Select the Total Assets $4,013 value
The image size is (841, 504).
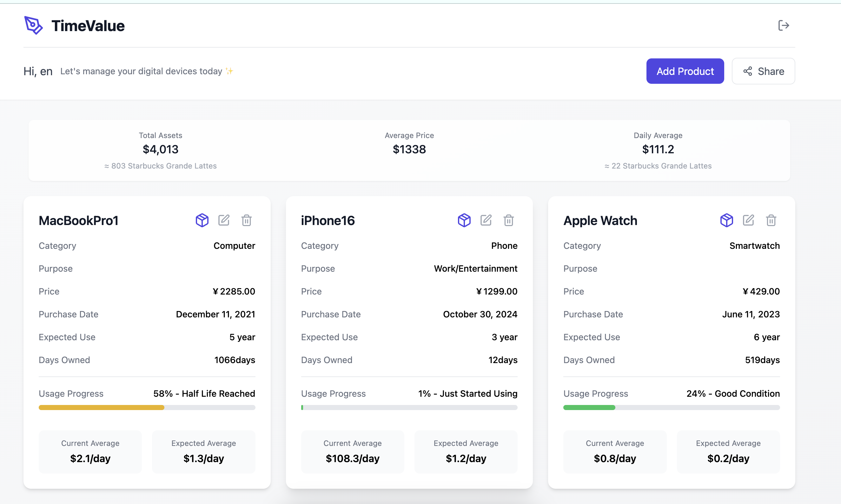pos(161,149)
